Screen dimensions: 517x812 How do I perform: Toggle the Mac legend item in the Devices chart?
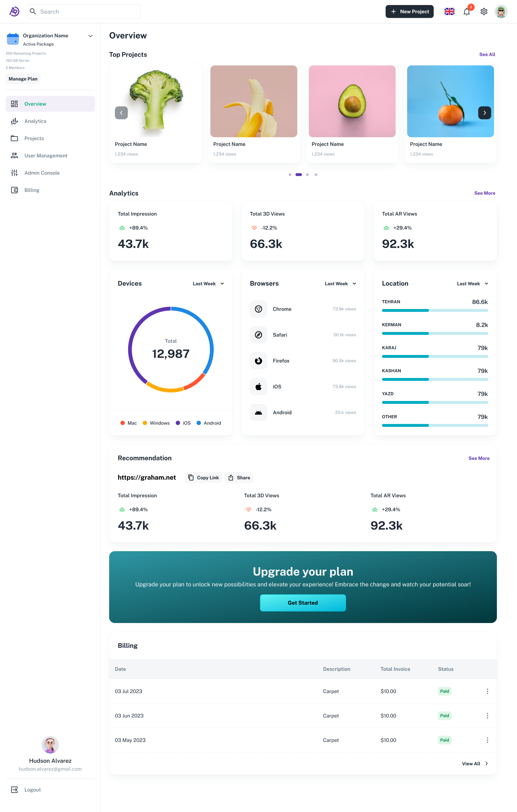128,423
